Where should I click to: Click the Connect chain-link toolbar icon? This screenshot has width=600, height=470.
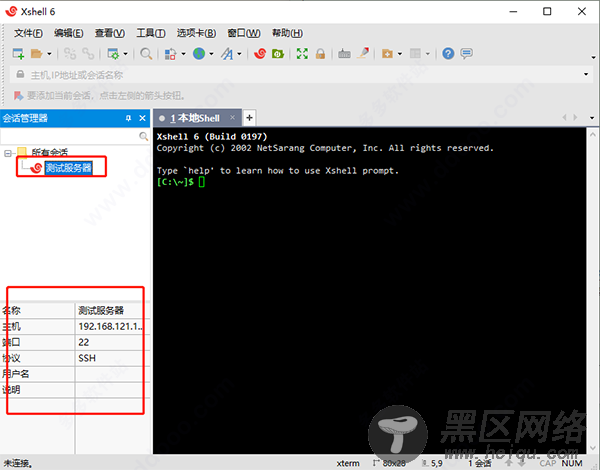pos(70,54)
